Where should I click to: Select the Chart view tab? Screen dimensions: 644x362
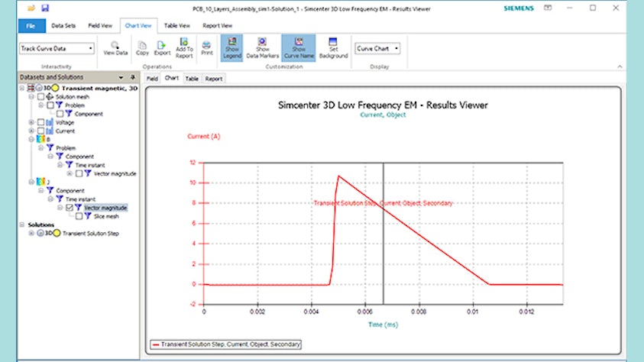click(x=172, y=78)
